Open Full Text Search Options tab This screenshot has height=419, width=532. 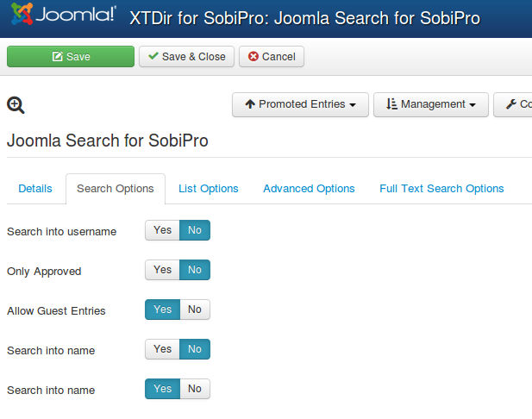(x=441, y=189)
